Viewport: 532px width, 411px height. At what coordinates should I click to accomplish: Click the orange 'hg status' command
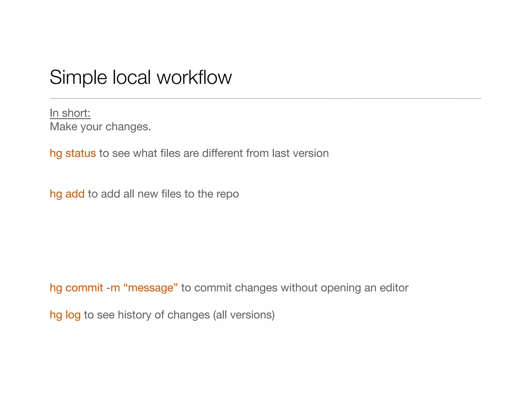pos(73,153)
